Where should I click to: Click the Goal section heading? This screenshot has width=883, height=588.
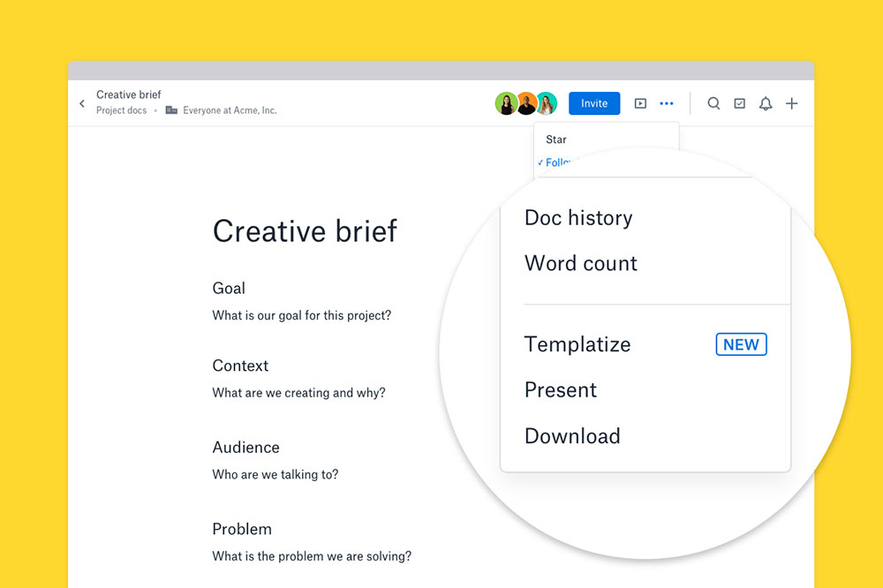pos(229,289)
